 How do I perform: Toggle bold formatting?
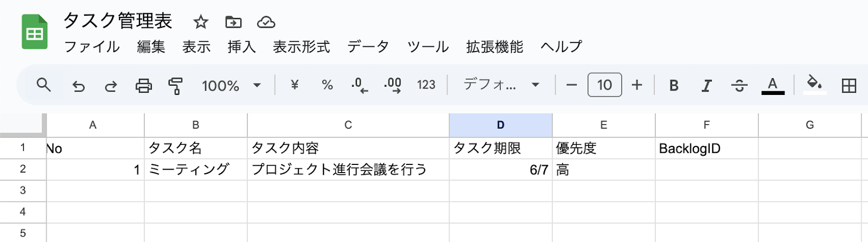674,85
